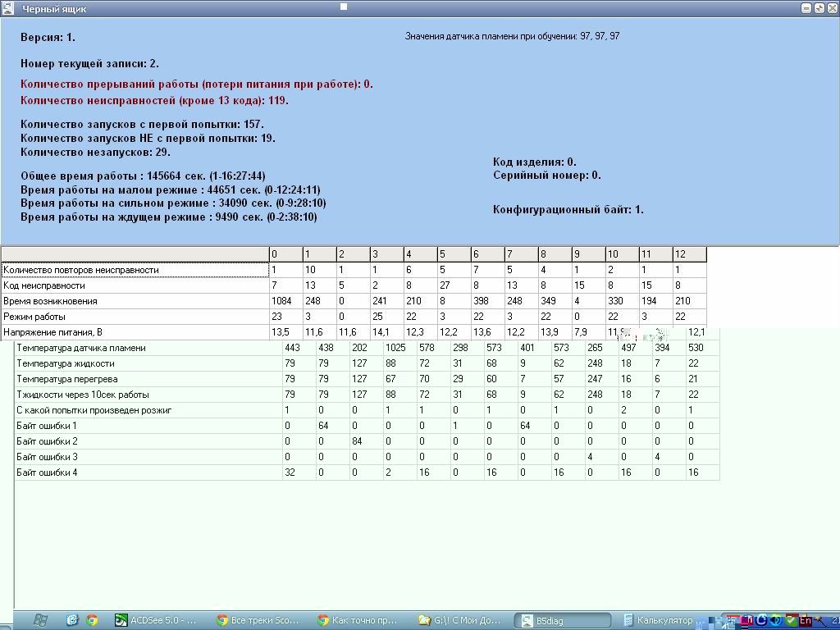Select the 'Температура жидкости' row label
The width and height of the screenshot is (840, 630).
pos(148,363)
